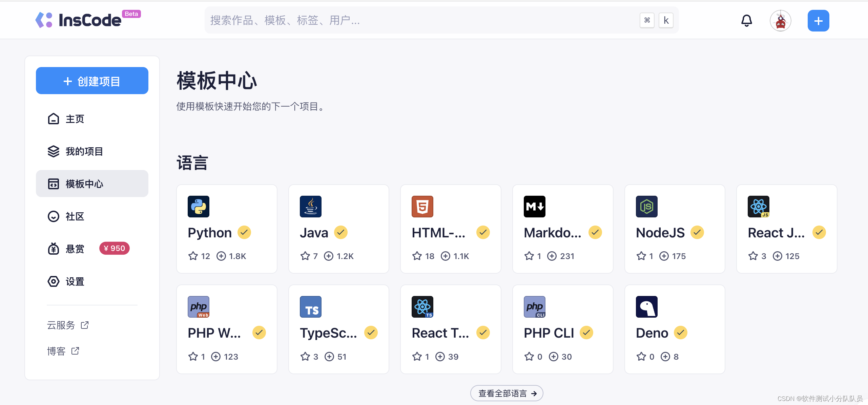Click the notification bell icon
Image resolution: width=868 pixels, height=405 pixels.
(746, 21)
